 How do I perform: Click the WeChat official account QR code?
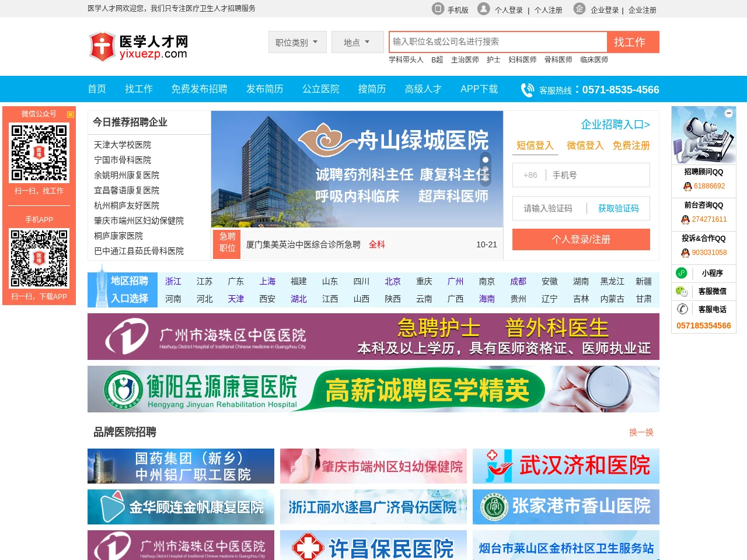[39, 153]
